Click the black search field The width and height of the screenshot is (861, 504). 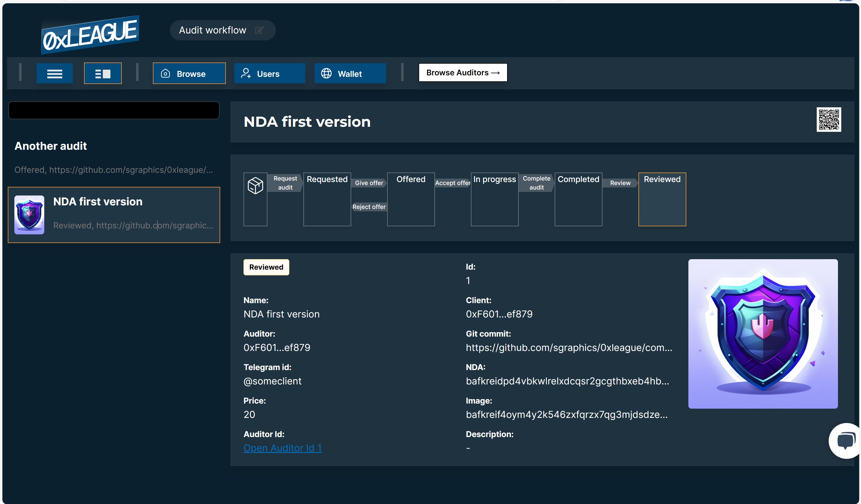click(x=114, y=110)
